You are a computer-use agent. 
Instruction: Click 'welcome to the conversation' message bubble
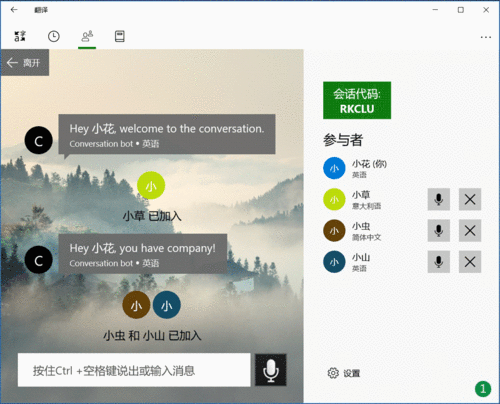167,134
